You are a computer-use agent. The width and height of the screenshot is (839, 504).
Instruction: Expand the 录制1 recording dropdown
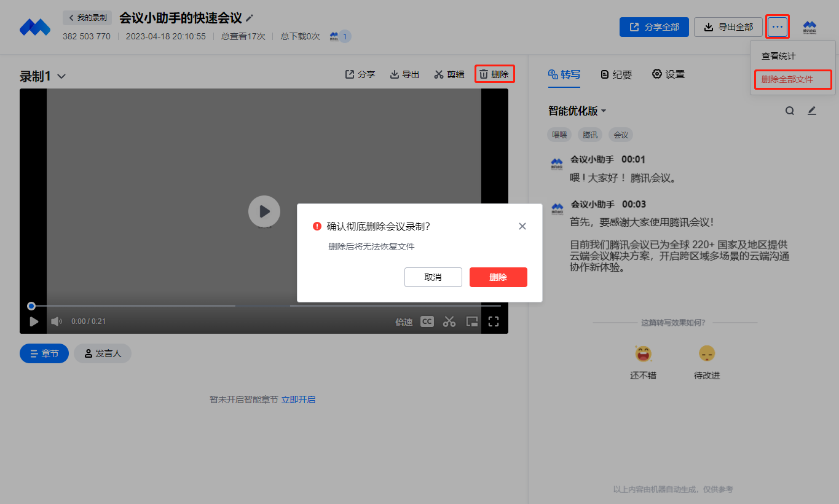[61, 77]
